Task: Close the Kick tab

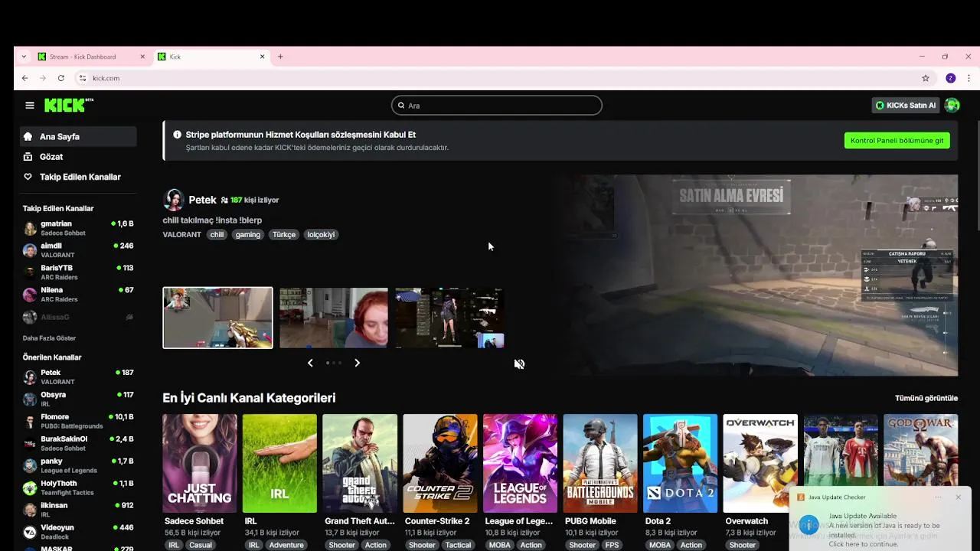Action: coord(263,57)
